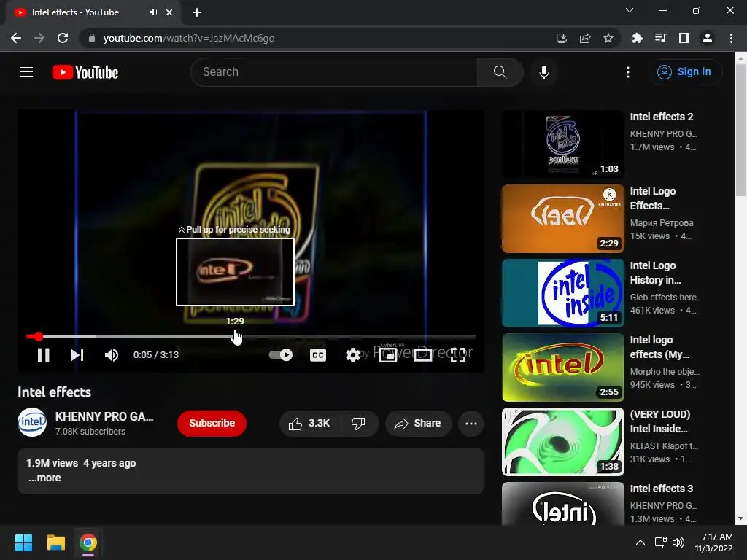747x560 pixels.
Task: Close the Intel effects tab
Action: click(169, 12)
